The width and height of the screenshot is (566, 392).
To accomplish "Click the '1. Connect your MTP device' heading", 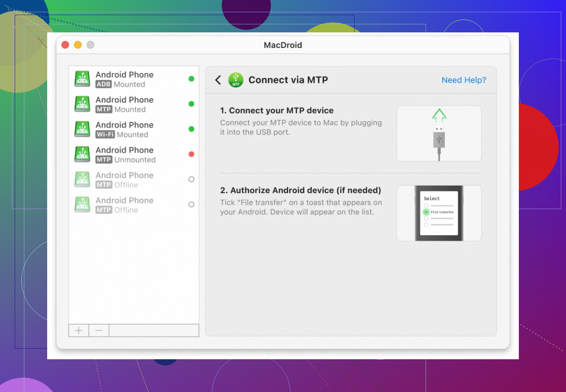I will (x=277, y=110).
